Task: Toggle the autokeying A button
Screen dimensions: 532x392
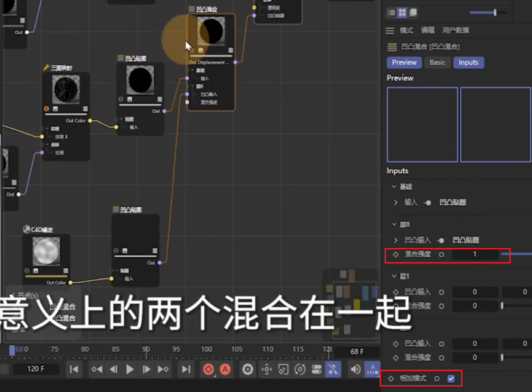Action: pos(225,369)
